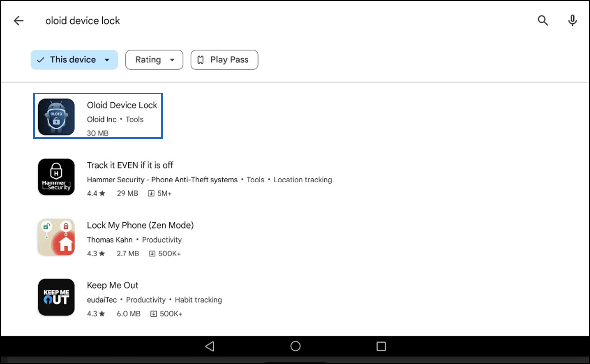Viewport: 590px width, 364px height.
Task: Open 'Keep Me Out' result title
Action: click(112, 285)
